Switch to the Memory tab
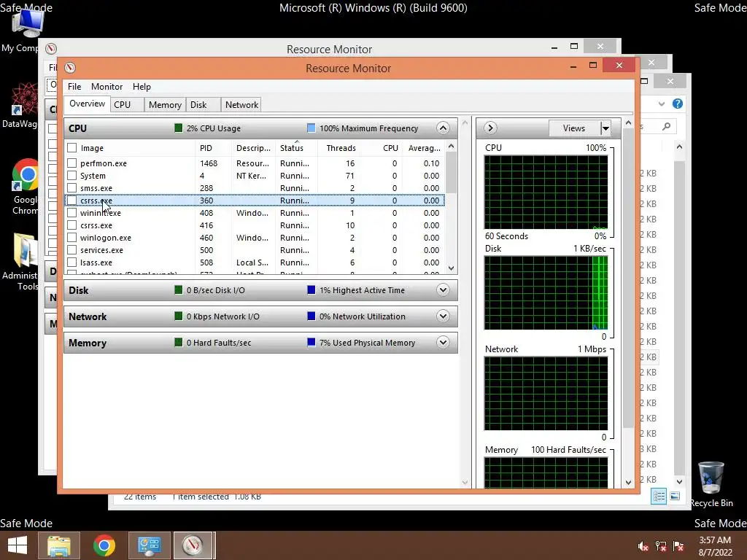747x560 pixels. tap(165, 105)
